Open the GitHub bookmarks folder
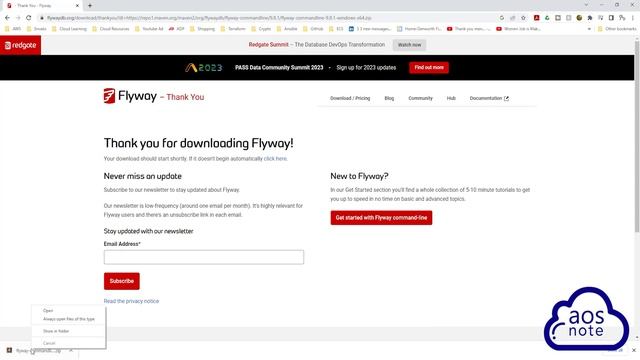 313,29
